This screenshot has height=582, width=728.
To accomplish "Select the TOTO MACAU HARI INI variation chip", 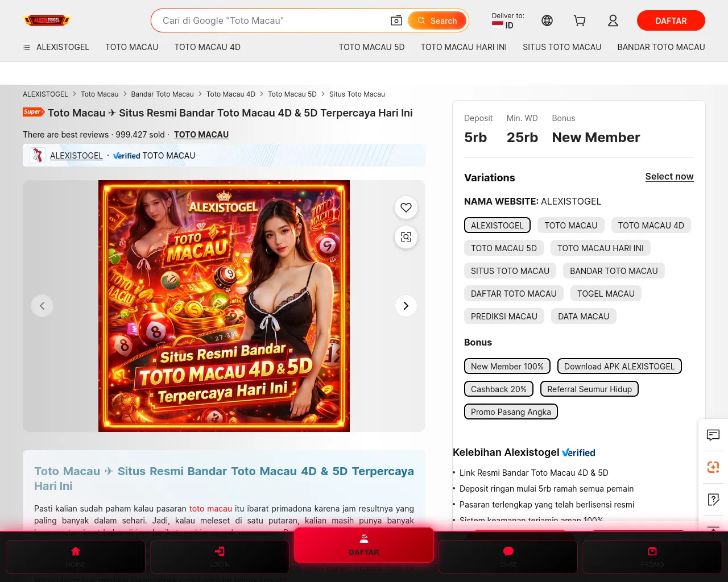I will 601,248.
